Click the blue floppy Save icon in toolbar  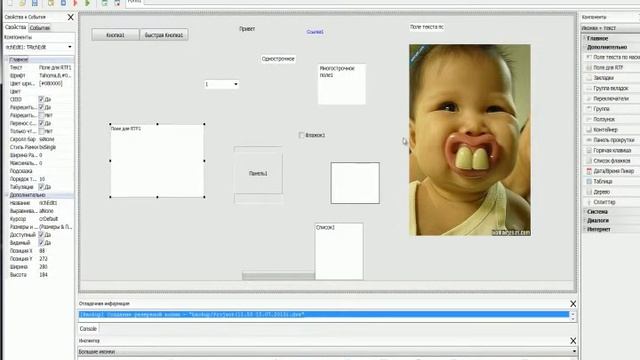click(x=35, y=3)
